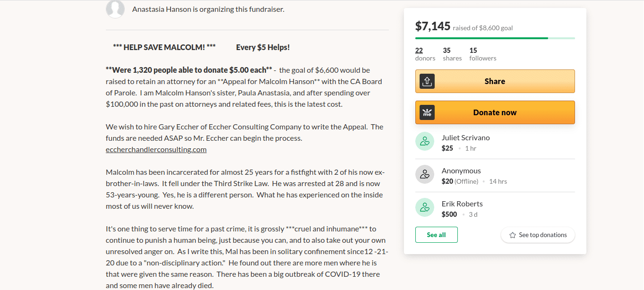Image resolution: width=644 pixels, height=290 pixels.
Task: Click the Anonymous donor avatar icon
Action: [424, 174]
